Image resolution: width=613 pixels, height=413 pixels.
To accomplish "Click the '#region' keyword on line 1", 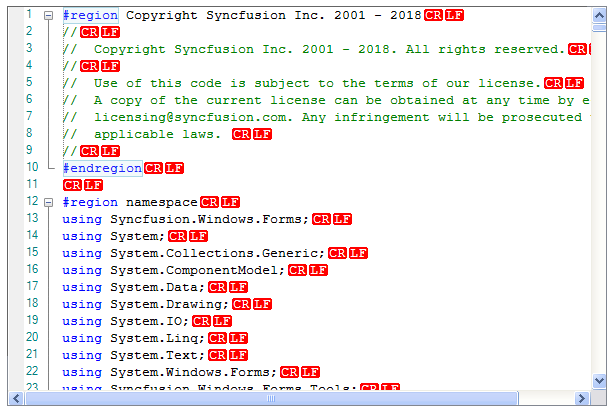I will pyautogui.click(x=90, y=16).
